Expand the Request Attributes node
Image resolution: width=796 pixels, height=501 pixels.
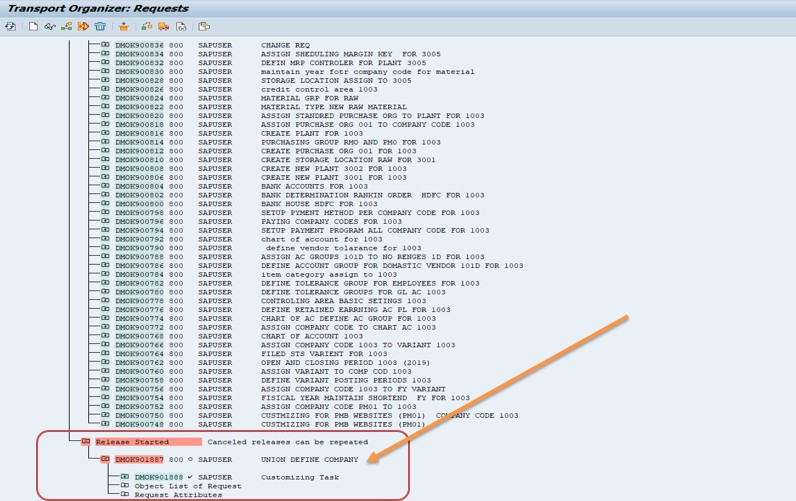pos(125,495)
